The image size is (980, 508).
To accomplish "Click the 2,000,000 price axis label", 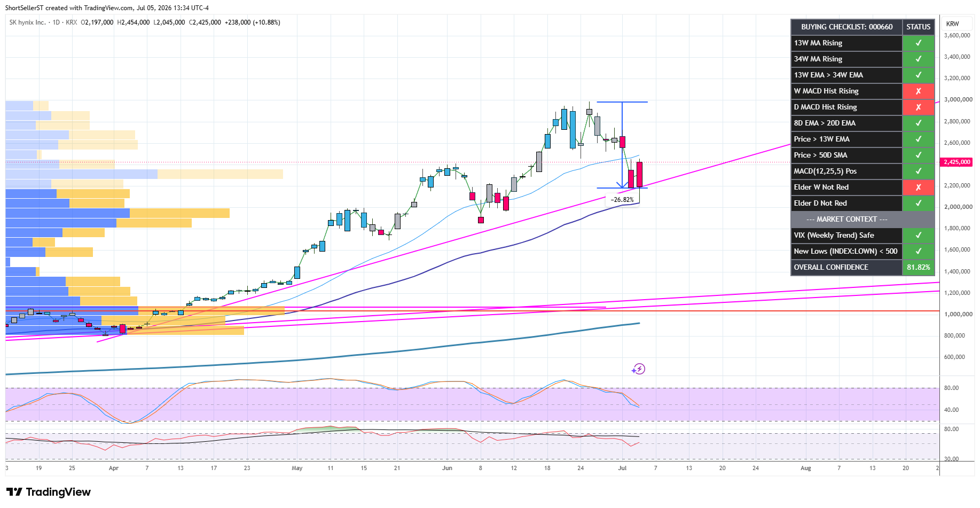I will (957, 207).
